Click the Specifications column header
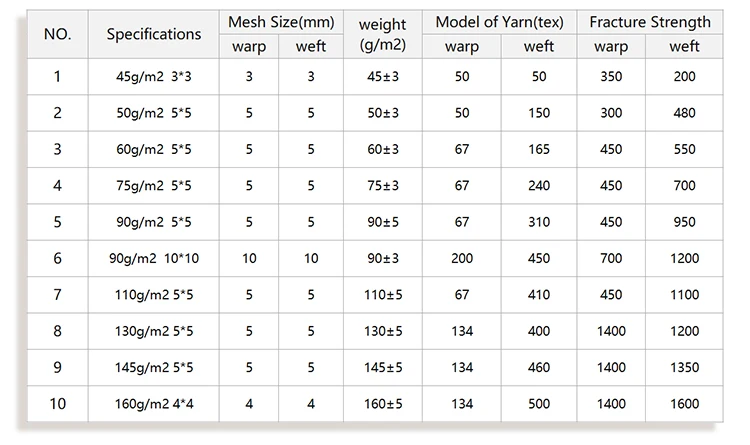This screenshot has height=445, width=750. pyautogui.click(x=154, y=34)
